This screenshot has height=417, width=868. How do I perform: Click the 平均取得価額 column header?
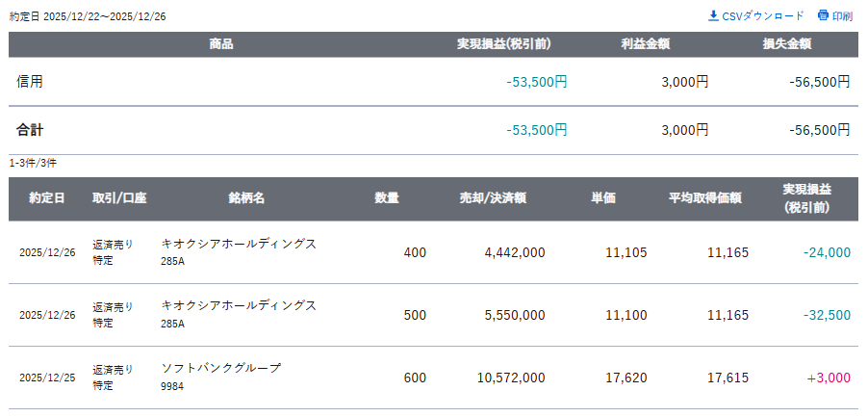704,198
